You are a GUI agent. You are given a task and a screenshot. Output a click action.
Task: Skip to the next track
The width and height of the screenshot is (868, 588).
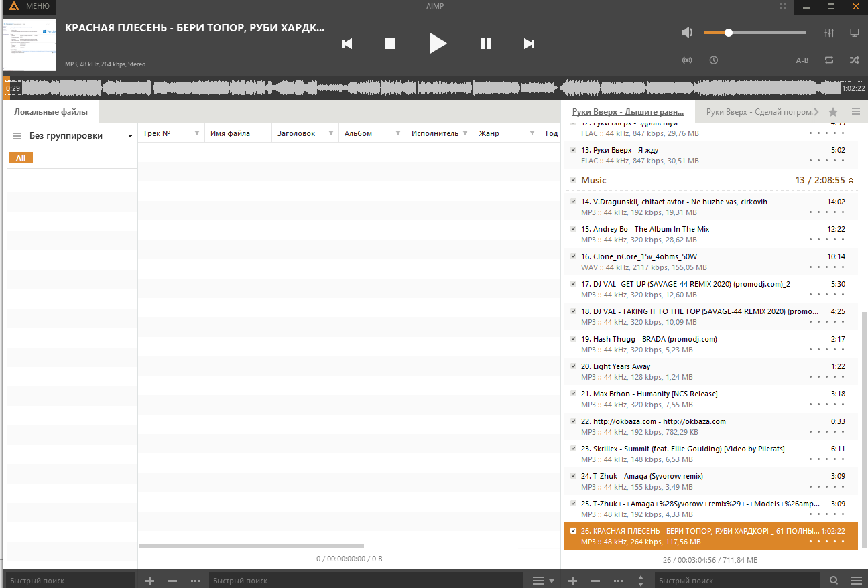529,44
